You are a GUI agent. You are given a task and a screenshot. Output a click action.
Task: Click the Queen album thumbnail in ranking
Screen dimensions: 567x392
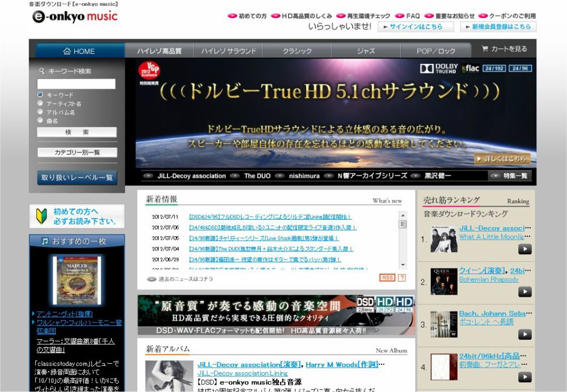(x=444, y=282)
